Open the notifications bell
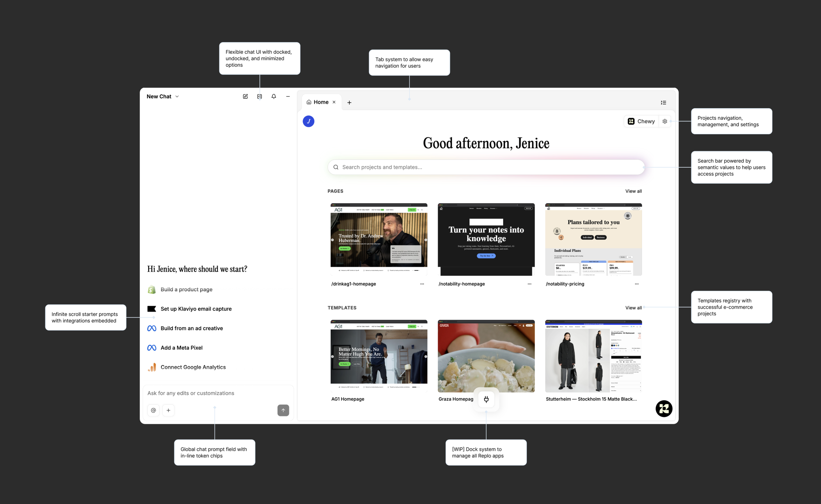The width and height of the screenshot is (821, 504). click(274, 96)
